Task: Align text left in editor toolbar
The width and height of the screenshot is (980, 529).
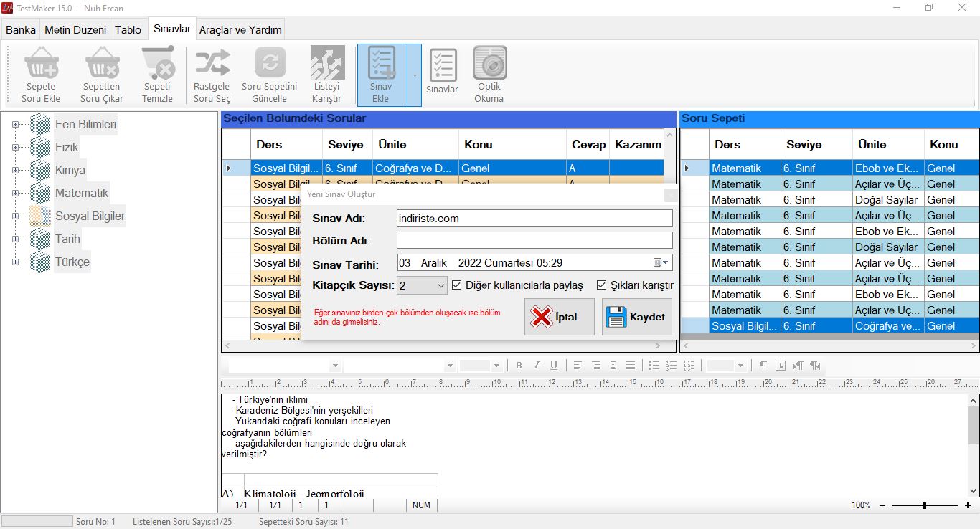Action: point(578,366)
